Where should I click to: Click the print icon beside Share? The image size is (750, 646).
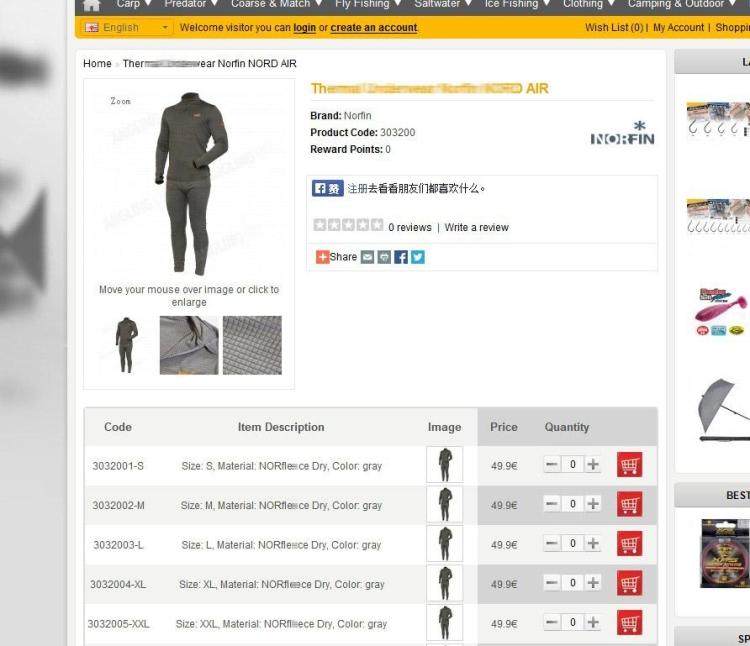point(384,257)
